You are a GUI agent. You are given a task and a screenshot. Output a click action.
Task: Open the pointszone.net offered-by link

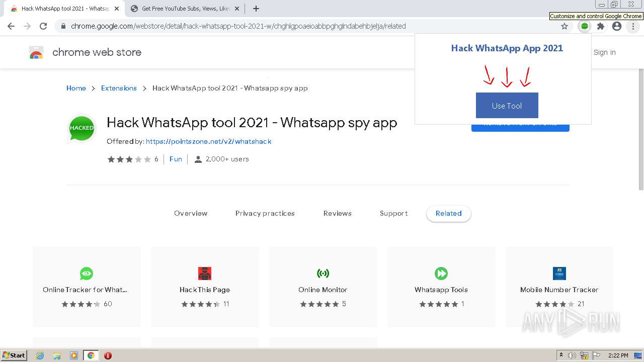coord(208,141)
